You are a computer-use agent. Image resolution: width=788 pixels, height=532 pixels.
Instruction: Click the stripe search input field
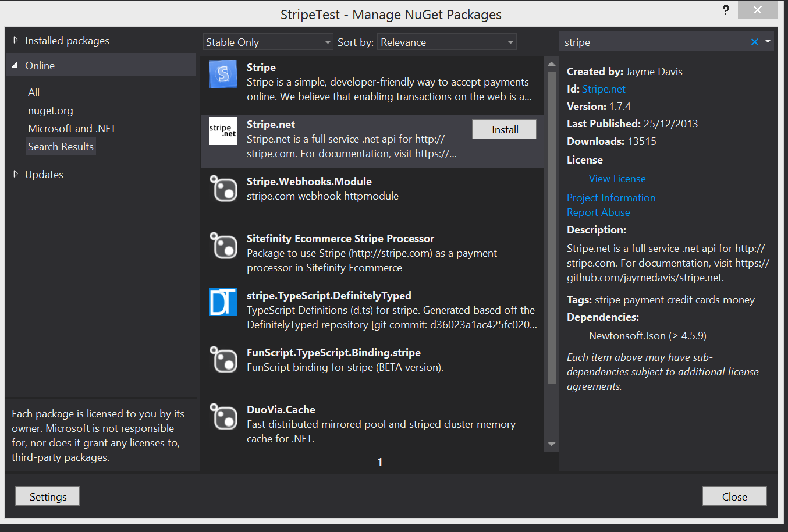[655, 42]
